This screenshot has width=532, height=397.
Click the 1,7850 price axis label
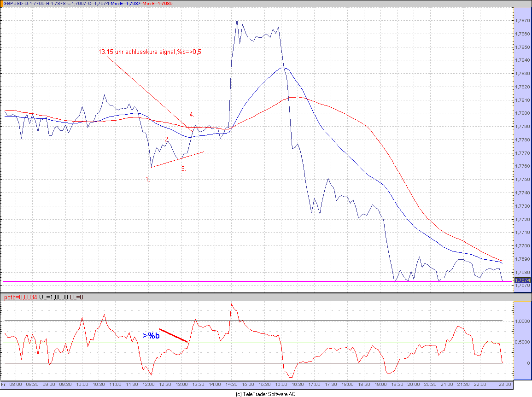(522, 47)
